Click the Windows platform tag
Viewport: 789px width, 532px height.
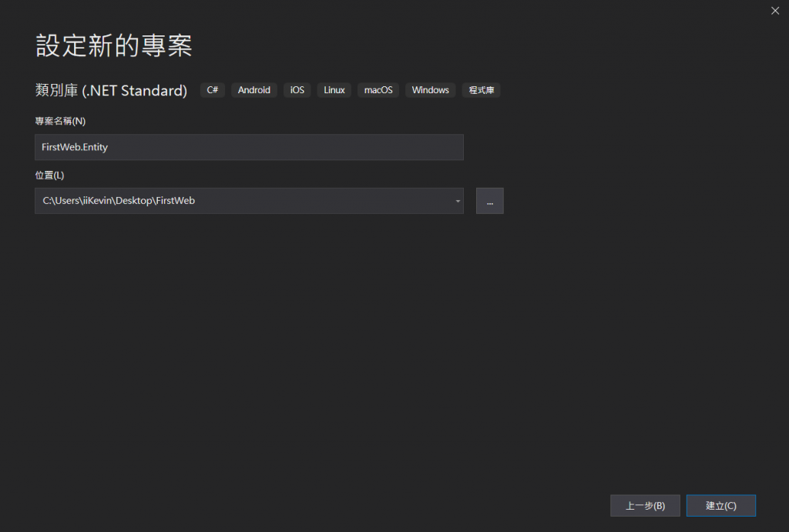click(x=430, y=90)
